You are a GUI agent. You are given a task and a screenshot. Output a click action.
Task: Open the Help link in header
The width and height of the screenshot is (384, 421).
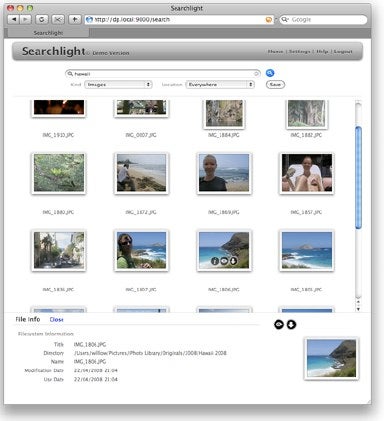322,51
